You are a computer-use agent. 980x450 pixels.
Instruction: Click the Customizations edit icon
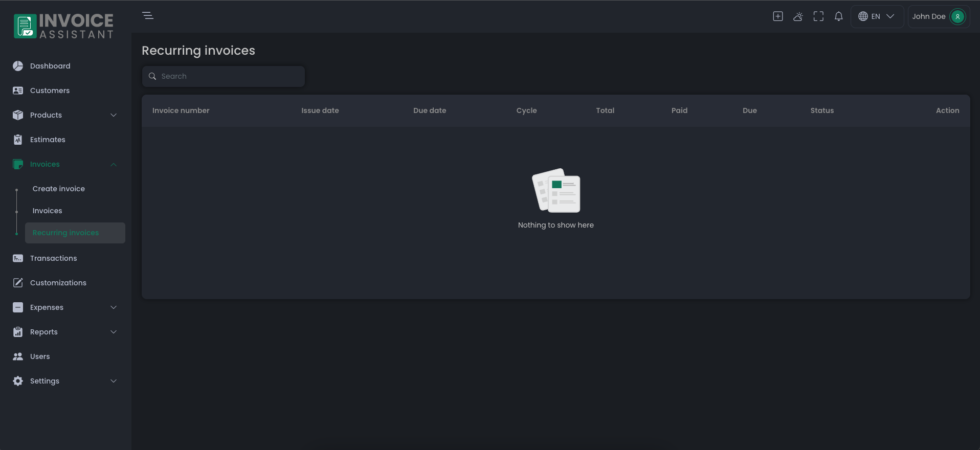18,283
